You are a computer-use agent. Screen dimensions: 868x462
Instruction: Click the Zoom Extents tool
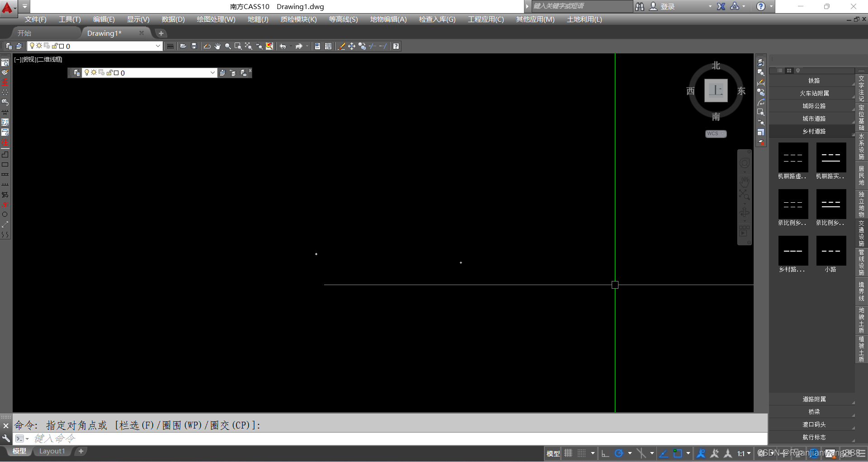249,46
